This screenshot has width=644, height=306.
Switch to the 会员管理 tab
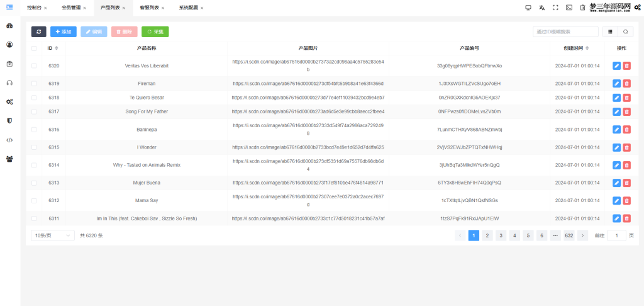(x=70, y=8)
